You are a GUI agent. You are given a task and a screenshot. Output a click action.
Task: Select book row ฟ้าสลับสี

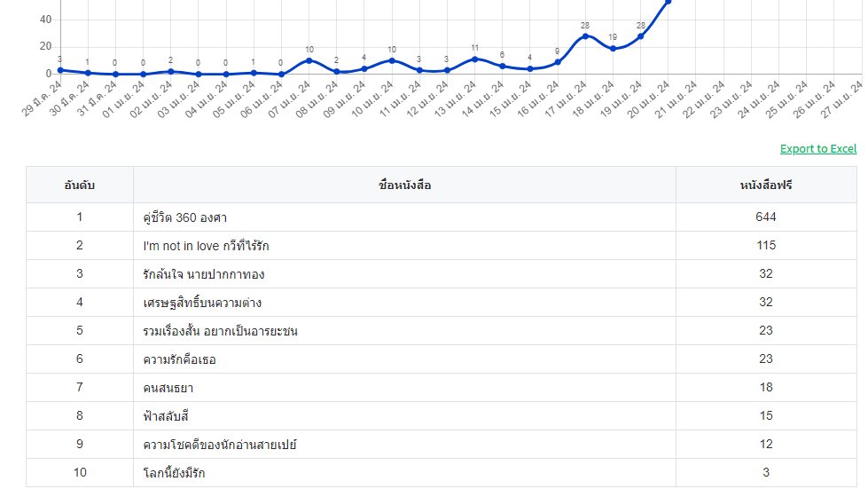[442, 416]
